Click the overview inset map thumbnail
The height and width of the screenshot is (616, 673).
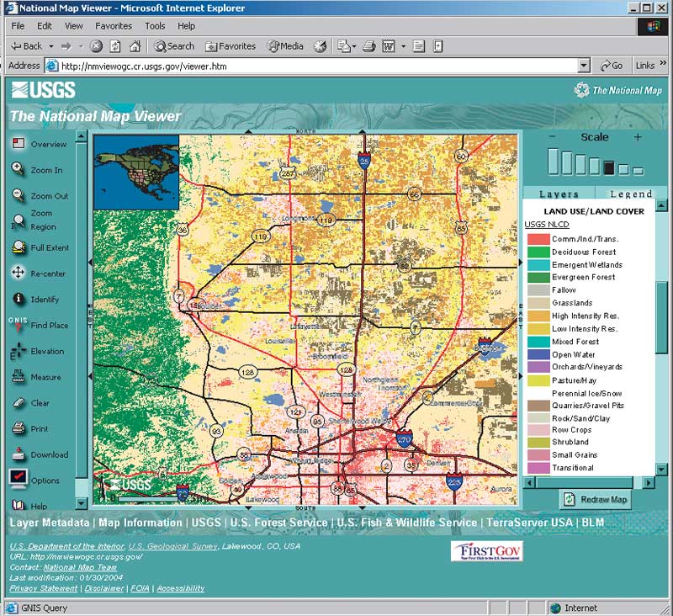pos(136,173)
